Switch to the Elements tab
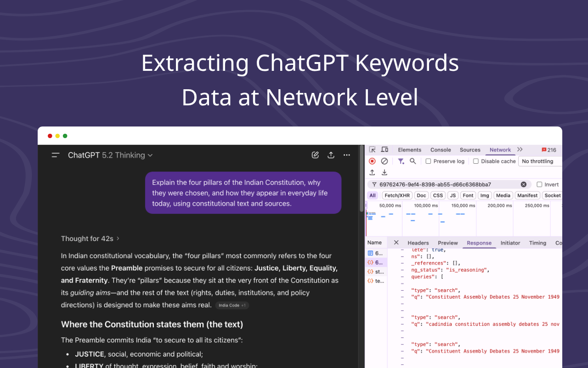 point(409,150)
